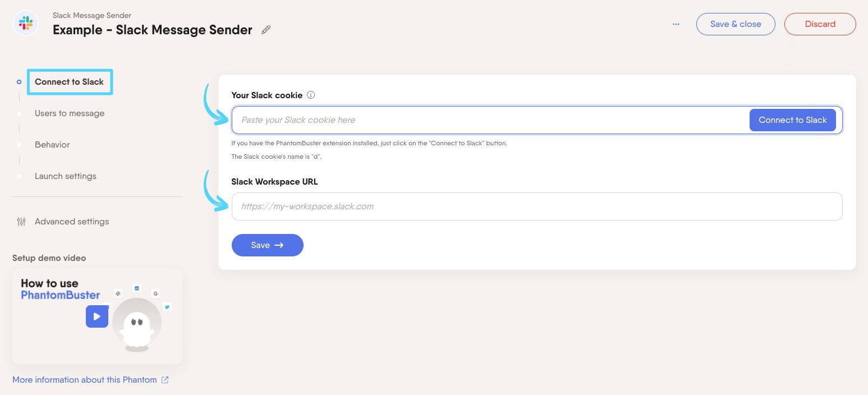Go to the Users to message step
The height and width of the screenshot is (395, 868).
coord(70,113)
